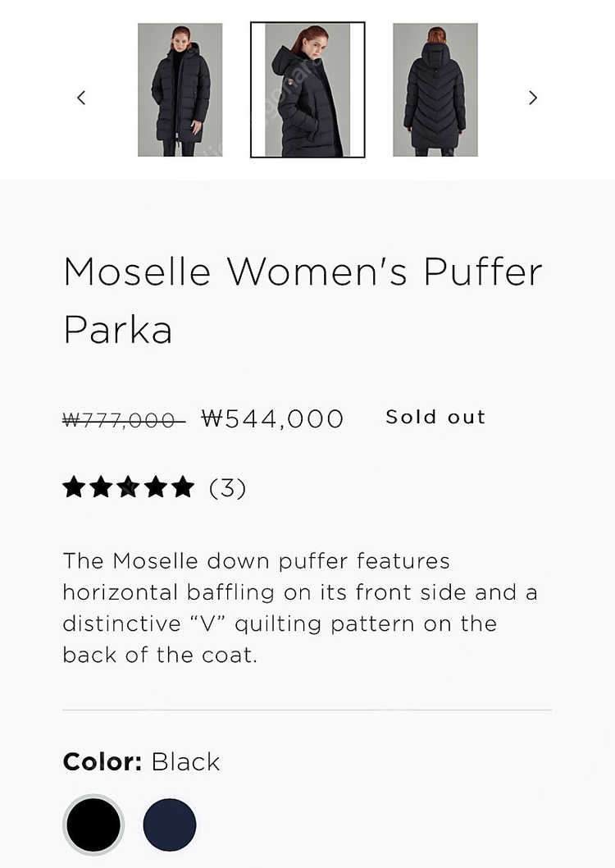Click the crossed-out ₩777,000 original price
Image resolution: width=615 pixels, height=868 pixels.
(x=123, y=420)
